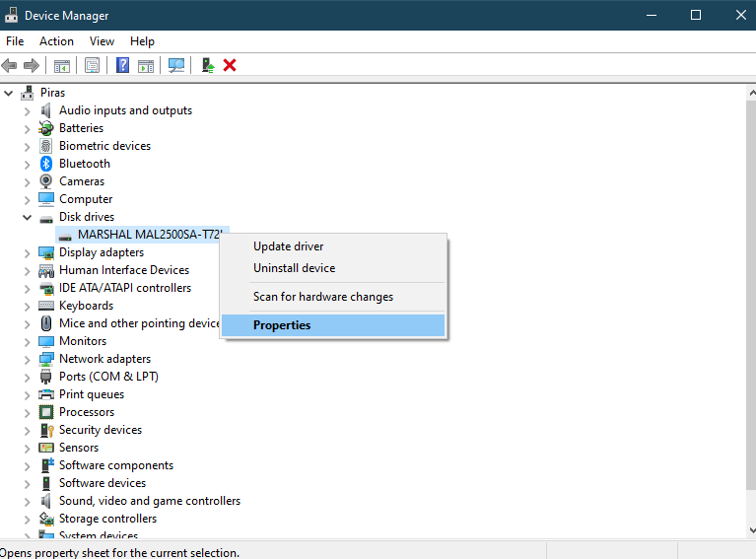Click the Keyboards category icon
The width and height of the screenshot is (756, 559).
click(x=45, y=306)
